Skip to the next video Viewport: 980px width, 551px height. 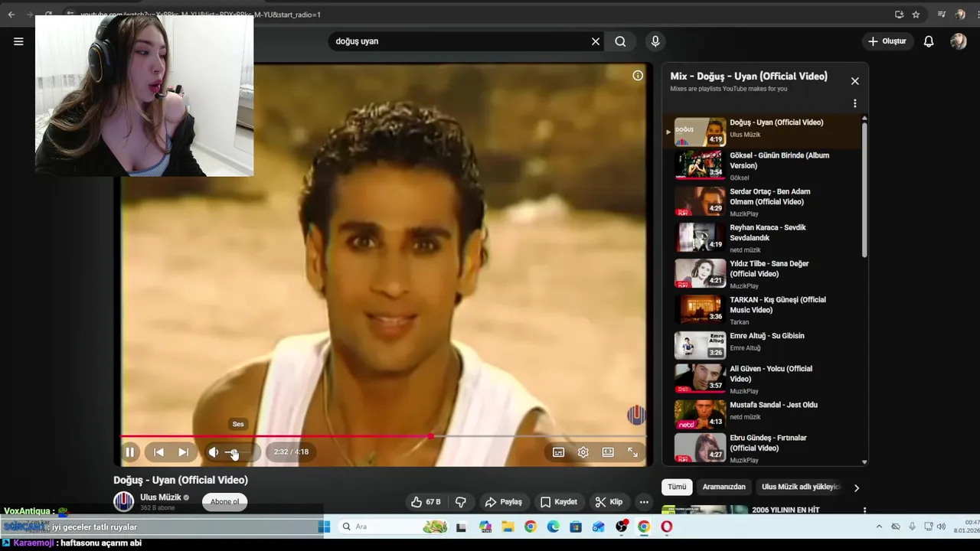183,452
